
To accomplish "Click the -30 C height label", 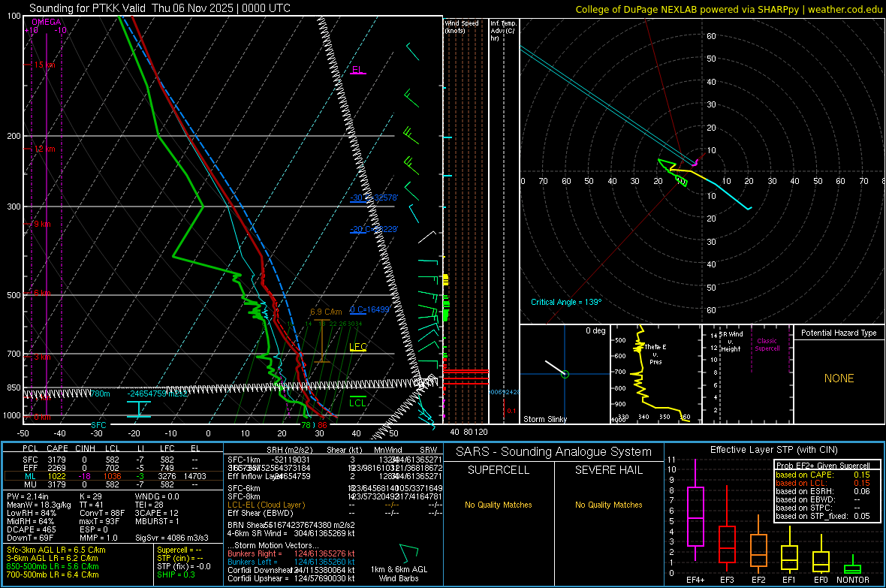I will tap(374, 198).
